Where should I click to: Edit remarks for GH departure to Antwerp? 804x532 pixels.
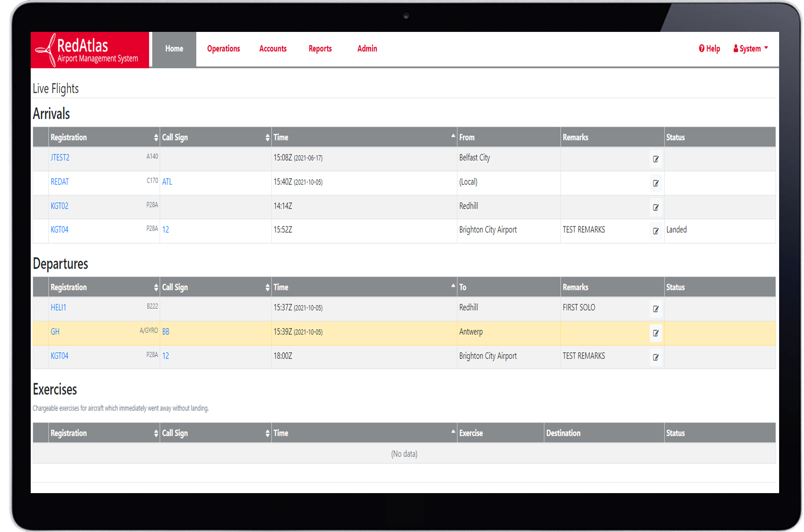click(655, 333)
